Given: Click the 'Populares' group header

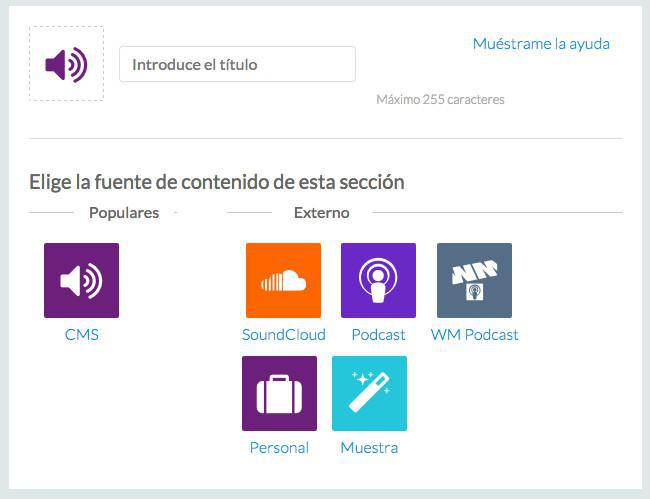Looking at the screenshot, I should (x=123, y=213).
